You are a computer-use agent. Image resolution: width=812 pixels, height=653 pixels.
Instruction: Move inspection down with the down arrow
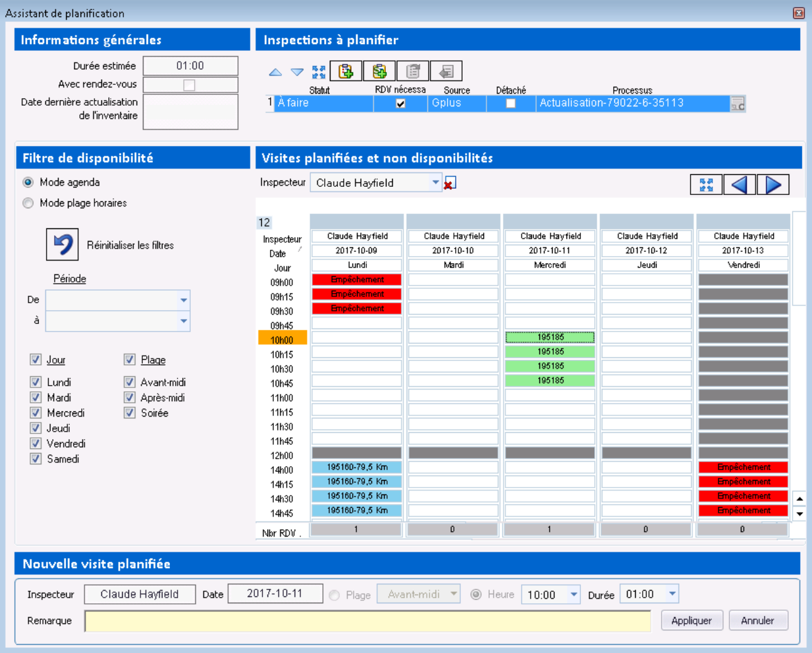coord(297,72)
